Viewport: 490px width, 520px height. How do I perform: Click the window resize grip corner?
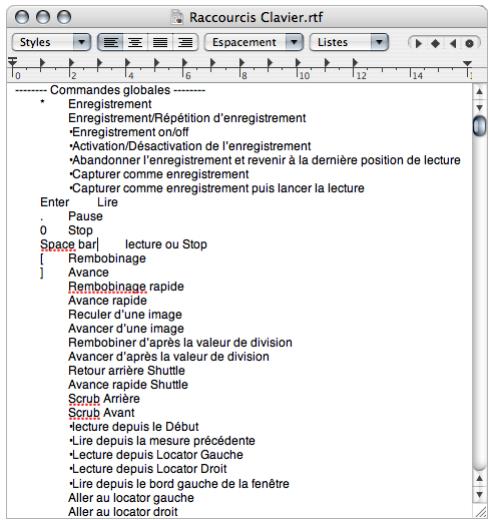coord(480,511)
